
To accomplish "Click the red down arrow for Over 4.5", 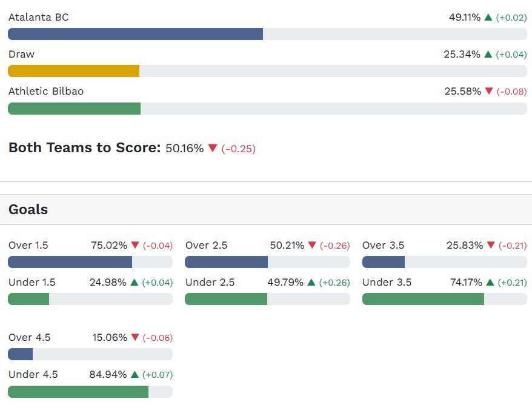I will pos(135,338).
